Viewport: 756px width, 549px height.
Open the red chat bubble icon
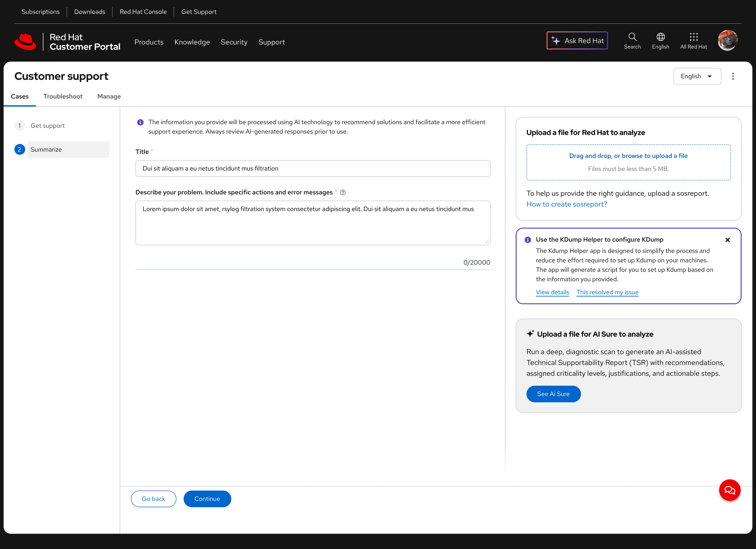tap(730, 490)
